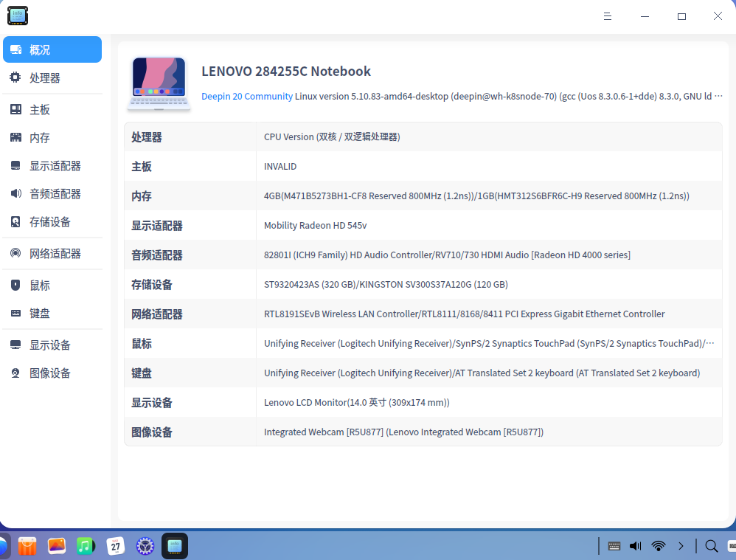Open 网络适配器 page in sidebar

pos(52,253)
